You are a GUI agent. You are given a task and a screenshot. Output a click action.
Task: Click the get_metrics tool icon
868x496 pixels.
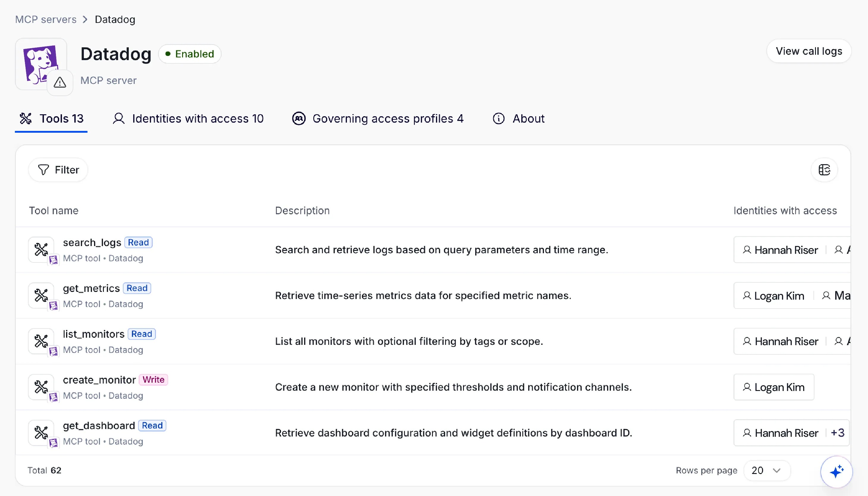click(41, 295)
